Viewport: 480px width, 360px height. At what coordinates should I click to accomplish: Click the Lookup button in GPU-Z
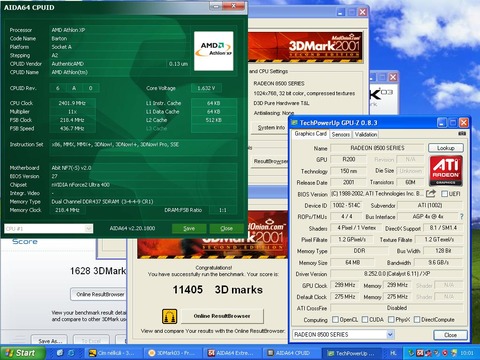446,148
